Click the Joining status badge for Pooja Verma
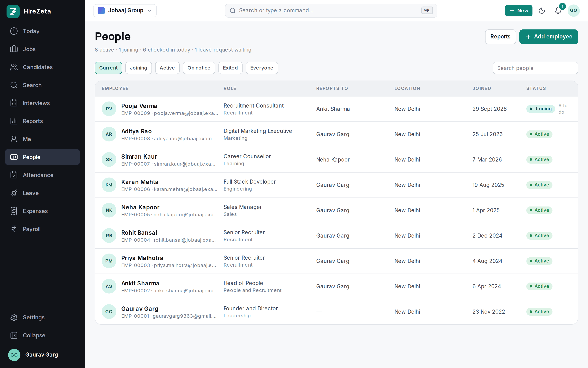 [541, 109]
